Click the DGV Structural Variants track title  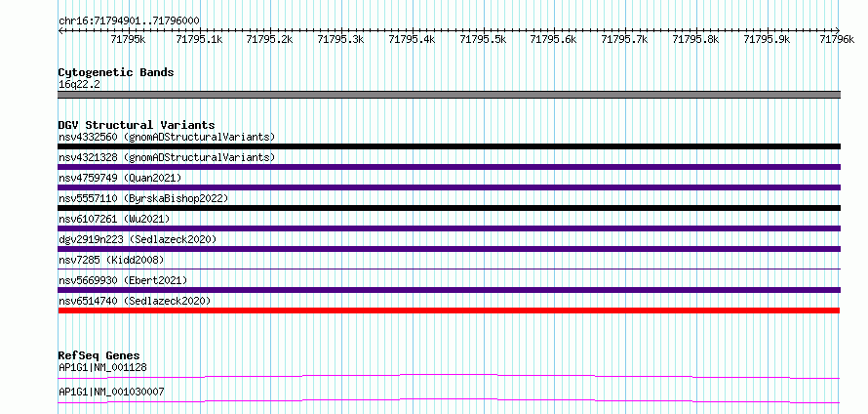point(137,125)
